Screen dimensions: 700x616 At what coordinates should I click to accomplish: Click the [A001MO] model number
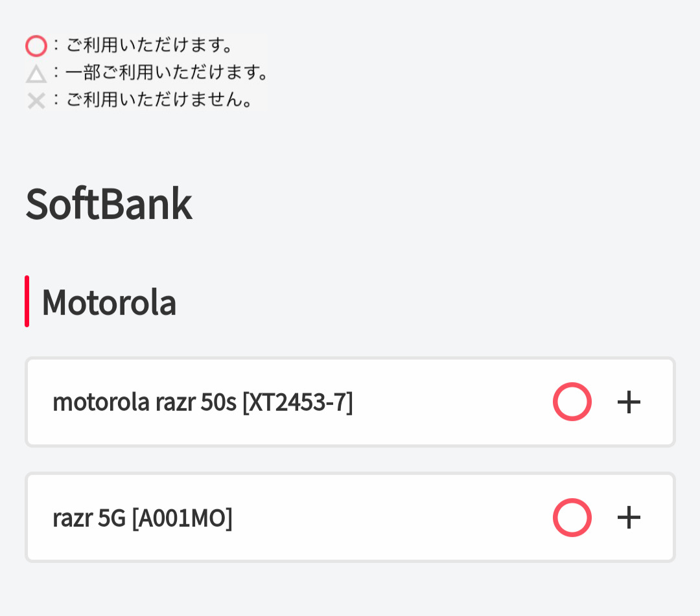(181, 518)
